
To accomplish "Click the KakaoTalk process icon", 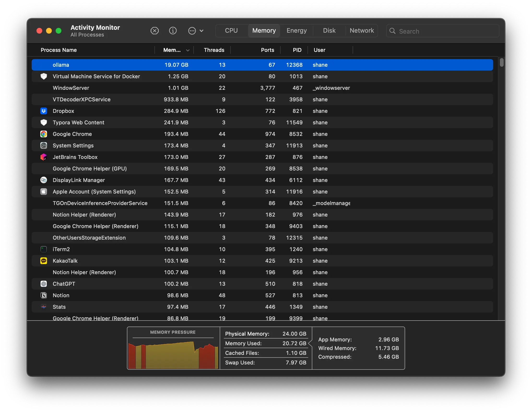I will (44, 261).
